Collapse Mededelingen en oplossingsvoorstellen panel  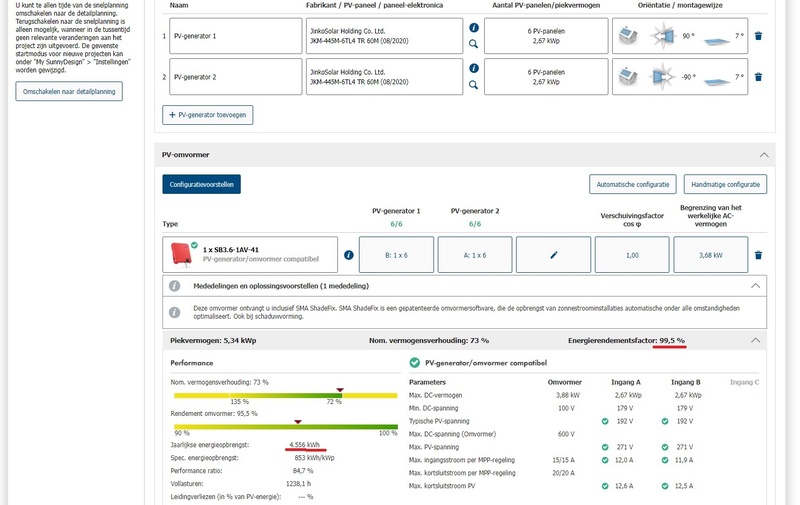pyautogui.click(x=755, y=286)
